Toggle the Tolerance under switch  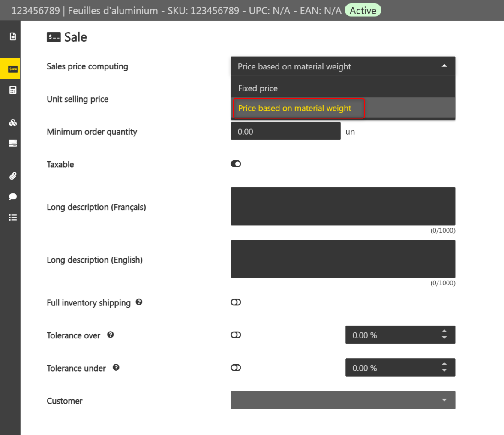tap(236, 368)
